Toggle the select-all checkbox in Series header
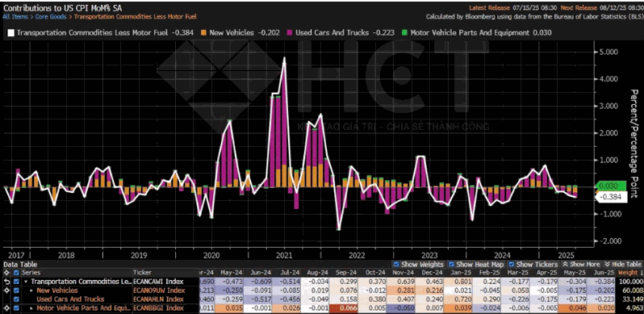The height and width of the screenshot is (314, 644). point(16,273)
